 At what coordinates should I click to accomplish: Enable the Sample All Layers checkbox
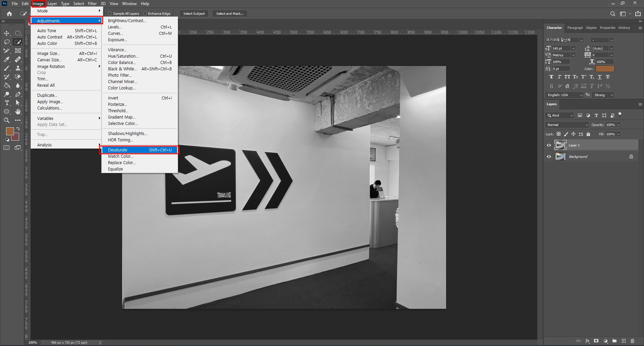(x=110, y=14)
